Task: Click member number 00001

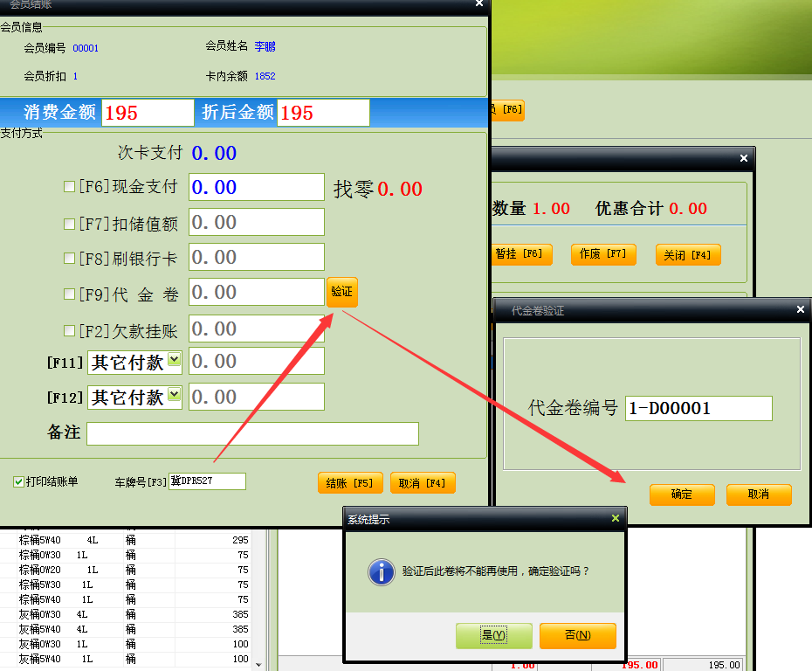Action: [86, 48]
